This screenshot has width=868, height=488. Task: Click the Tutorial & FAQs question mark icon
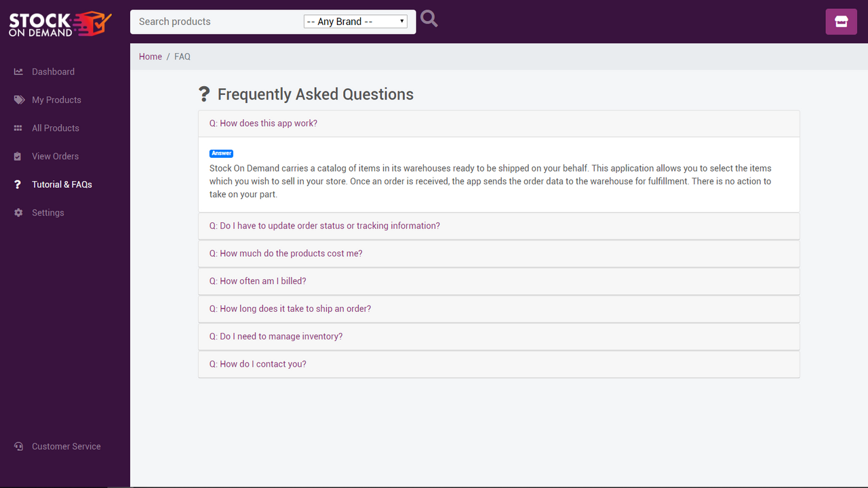pos(18,184)
